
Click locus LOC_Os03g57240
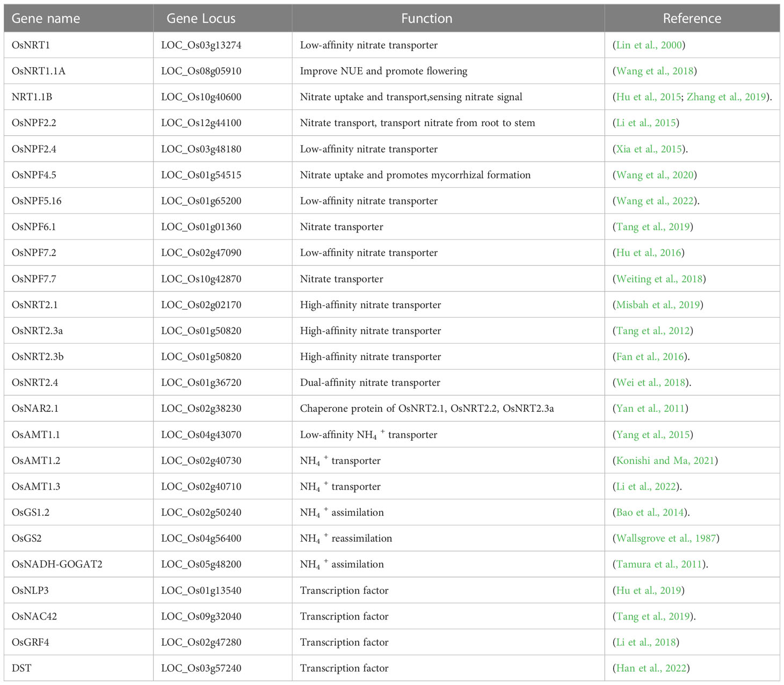[201, 668]
